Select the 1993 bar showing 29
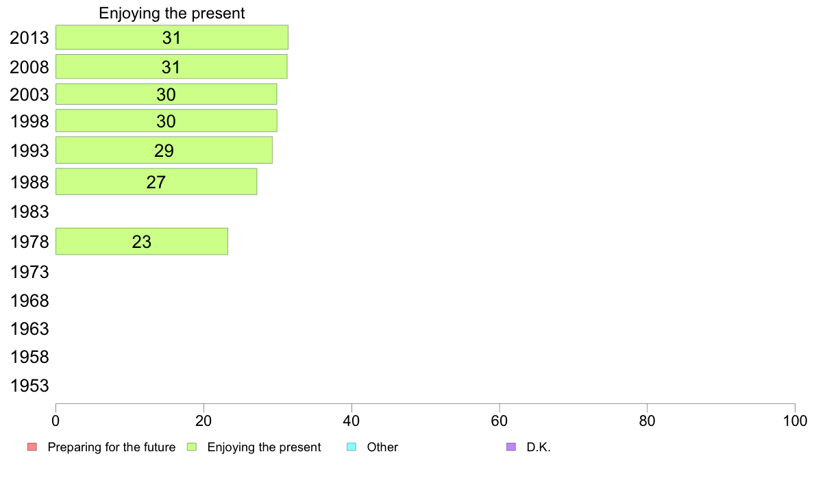This screenshot has width=814, height=504. [164, 150]
